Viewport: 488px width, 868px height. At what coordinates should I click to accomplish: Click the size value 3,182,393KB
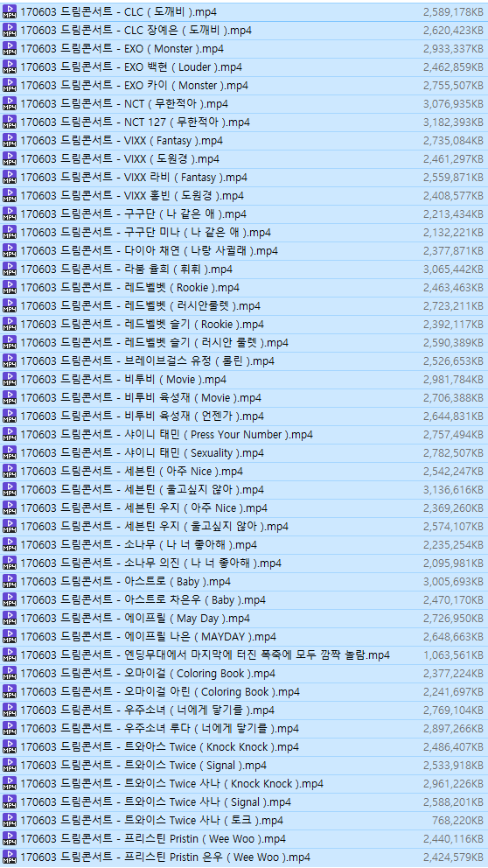coord(453,122)
